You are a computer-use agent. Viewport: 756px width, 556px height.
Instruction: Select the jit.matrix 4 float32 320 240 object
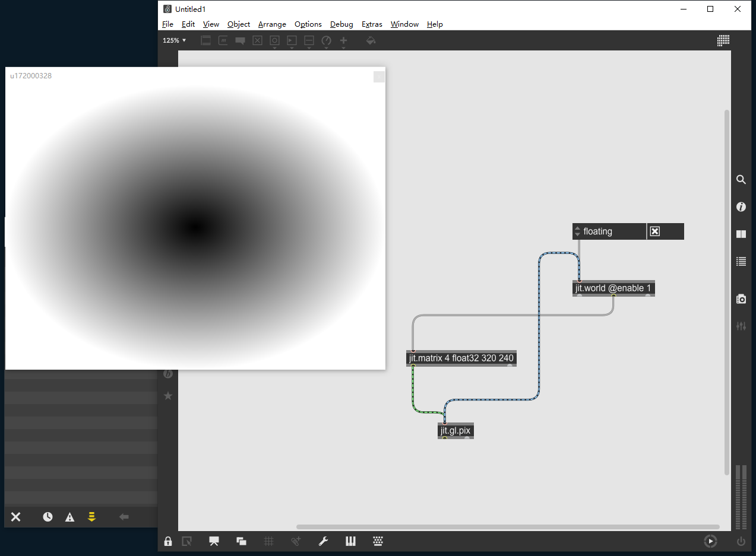tap(461, 358)
